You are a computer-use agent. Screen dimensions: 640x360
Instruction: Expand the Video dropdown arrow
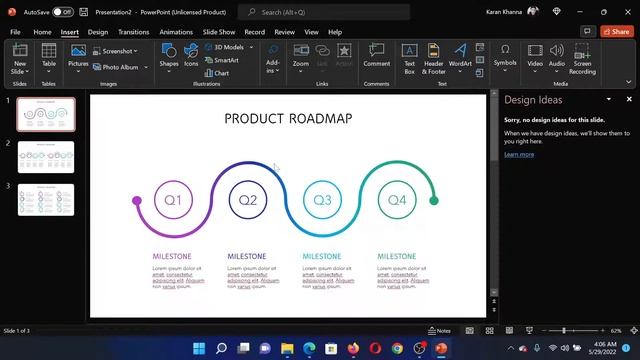click(x=535, y=72)
